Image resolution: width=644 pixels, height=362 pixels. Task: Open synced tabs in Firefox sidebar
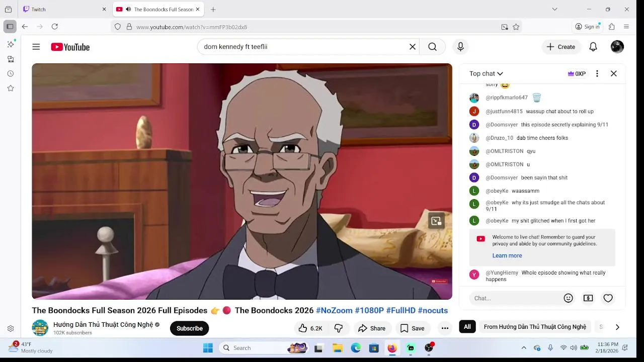(11, 59)
